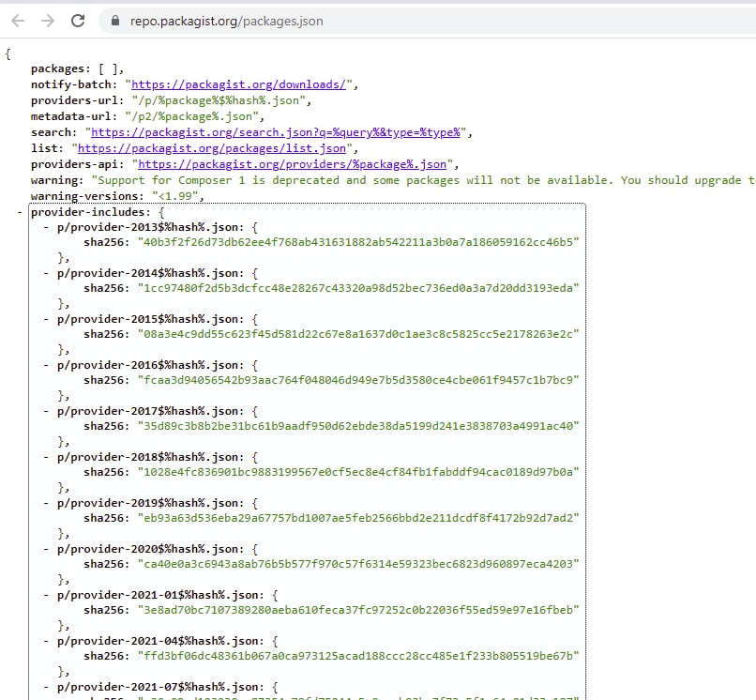756x700 pixels.
Task: Click the p/provider-2015$%hash%.json key
Action: (151, 319)
